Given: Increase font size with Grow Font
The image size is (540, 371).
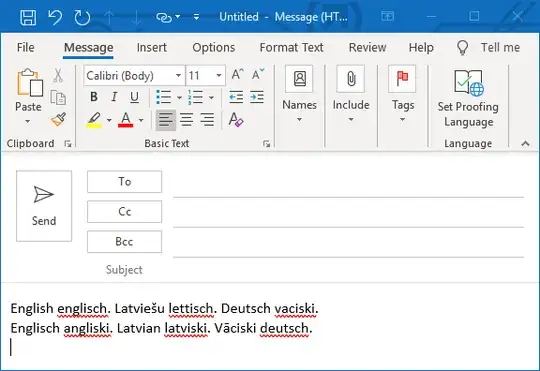Looking at the screenshot, I should point(237,74).
